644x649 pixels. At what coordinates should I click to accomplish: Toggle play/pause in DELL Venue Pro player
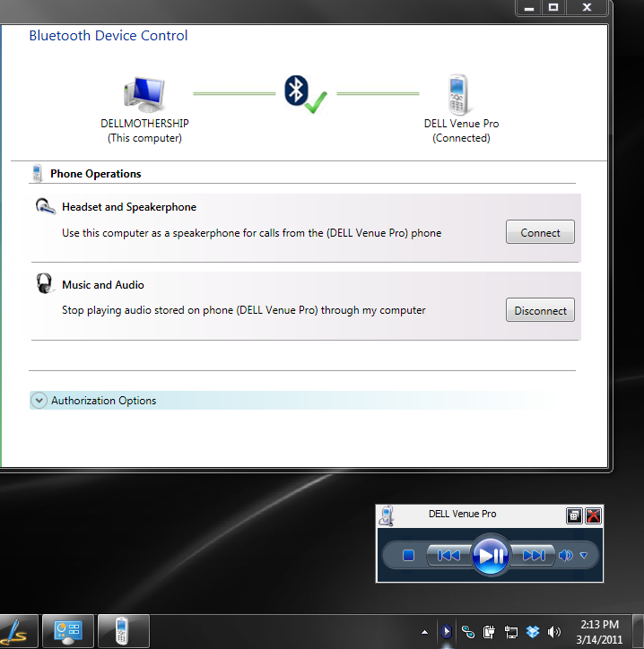(x=491, y=555)
